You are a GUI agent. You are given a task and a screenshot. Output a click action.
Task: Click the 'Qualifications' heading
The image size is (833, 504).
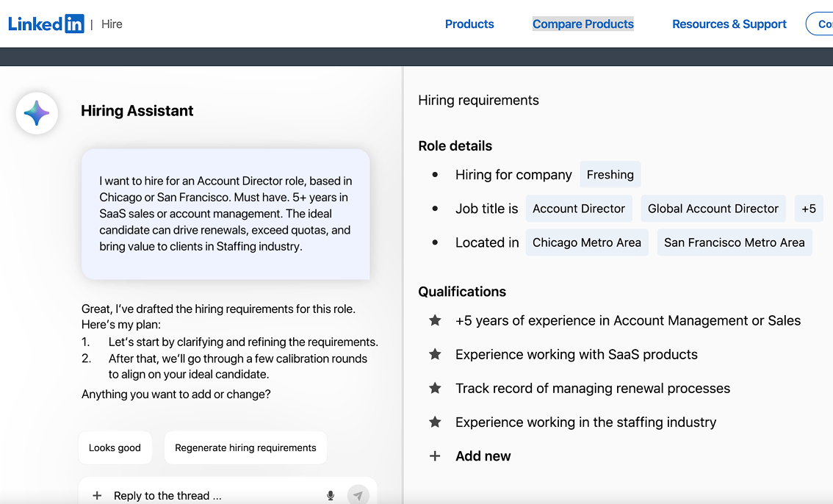click(x=462, y=292)
